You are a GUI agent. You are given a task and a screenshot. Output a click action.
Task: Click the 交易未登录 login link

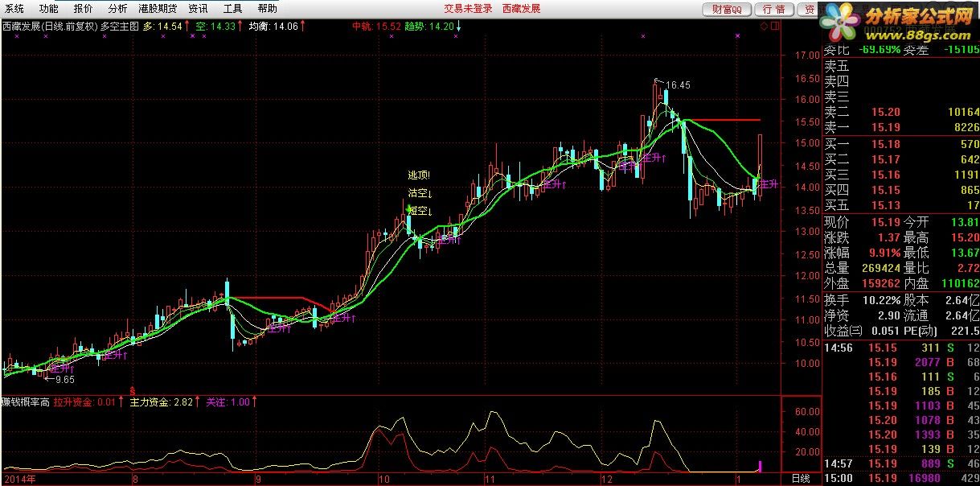[468, 9]
